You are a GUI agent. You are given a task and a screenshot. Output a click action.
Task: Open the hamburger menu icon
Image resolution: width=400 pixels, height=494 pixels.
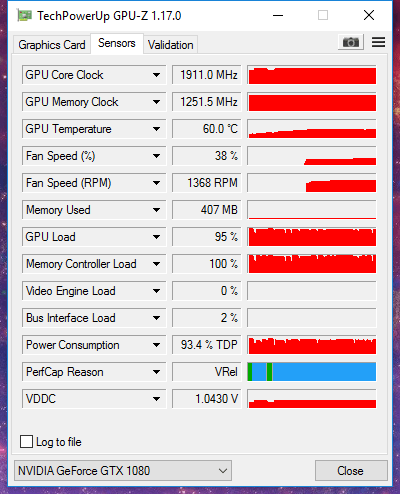coord(378,42)
